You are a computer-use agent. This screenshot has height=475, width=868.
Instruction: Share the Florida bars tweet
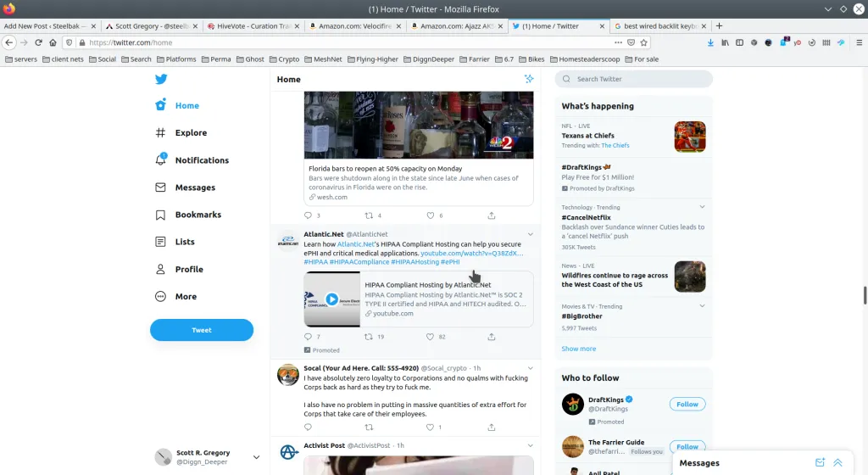click(x=491, y=215)
